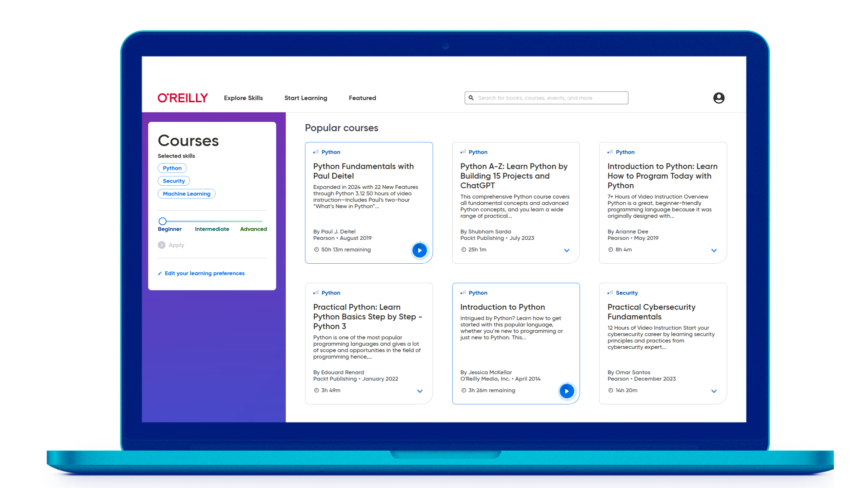Click level bars icon on Python A-Z card
Screen dimensions: 868x488
463,152
